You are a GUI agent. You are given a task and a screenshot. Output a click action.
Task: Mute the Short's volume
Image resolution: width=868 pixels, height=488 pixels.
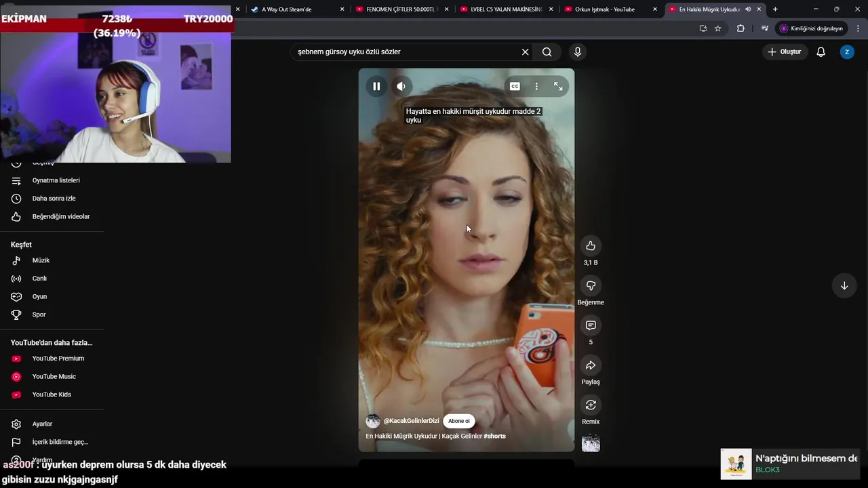401,86
